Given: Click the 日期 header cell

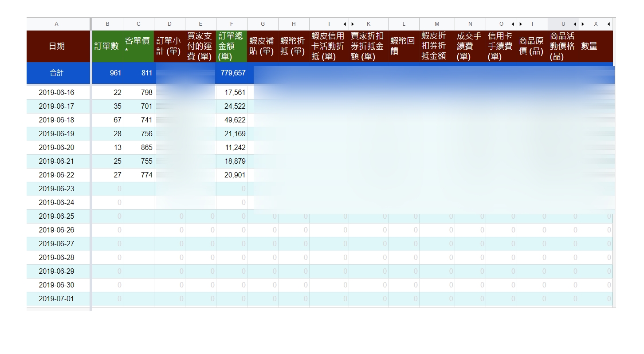Looking at the screenshot, I should coord(57,46).
